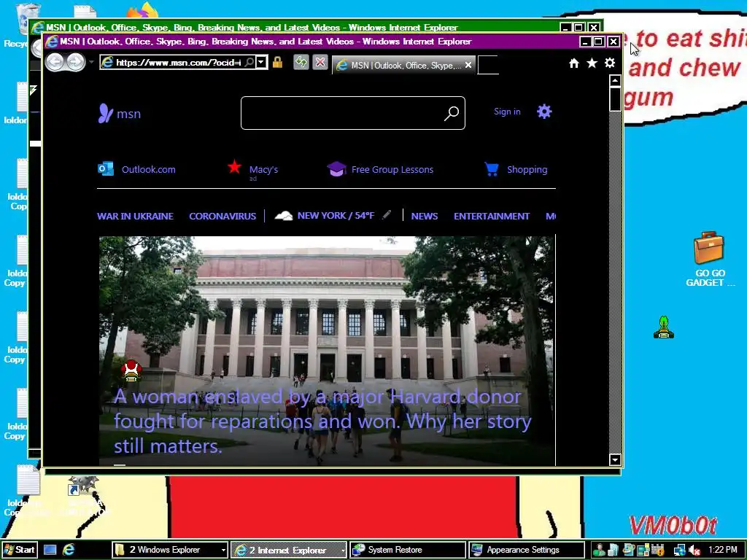Click Show Desktop quick launch icon

click(50, 550)
